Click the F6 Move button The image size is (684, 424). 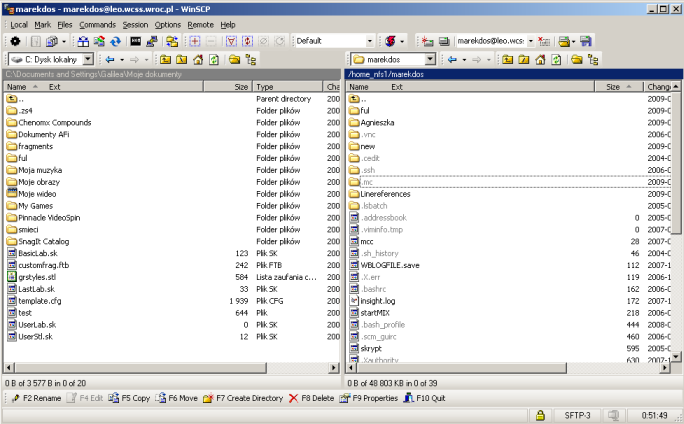pyautogui.click(x=177, y=398)
